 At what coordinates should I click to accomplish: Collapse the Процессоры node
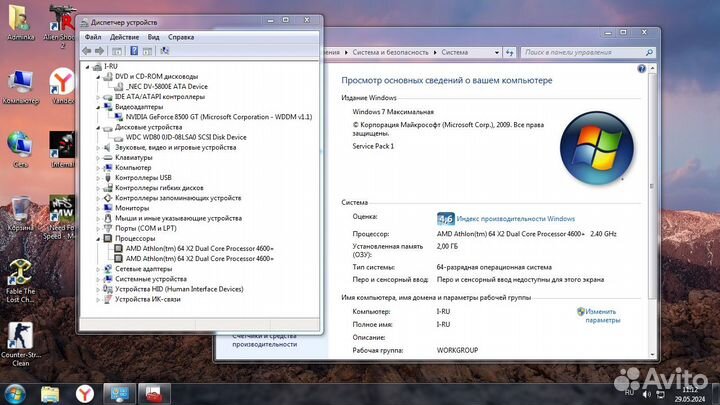click(x=98, y=239)
